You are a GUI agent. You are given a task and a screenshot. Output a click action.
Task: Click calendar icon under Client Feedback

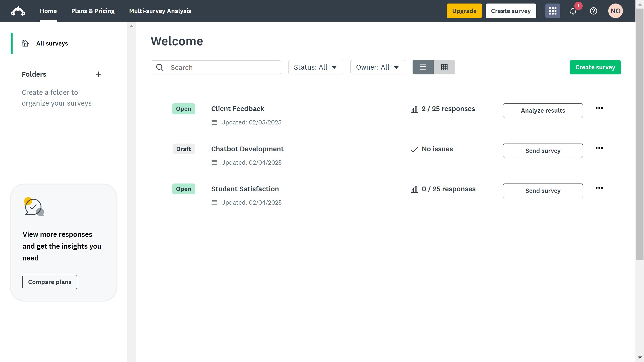click(214, 122)
